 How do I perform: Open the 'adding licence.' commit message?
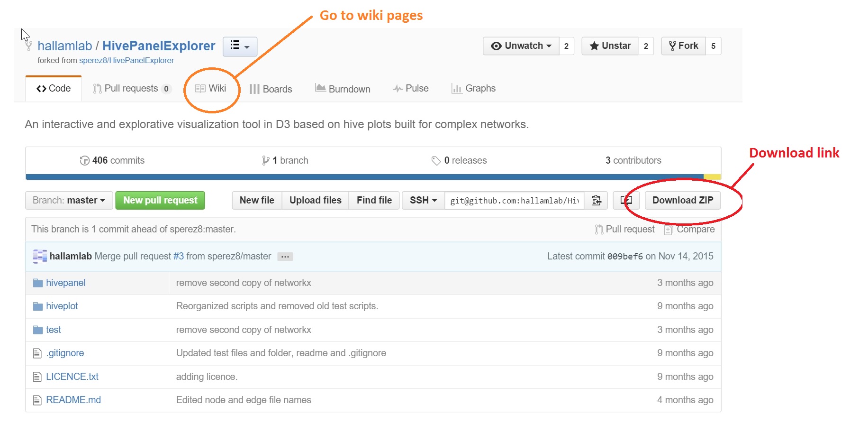tap(207, 377)
